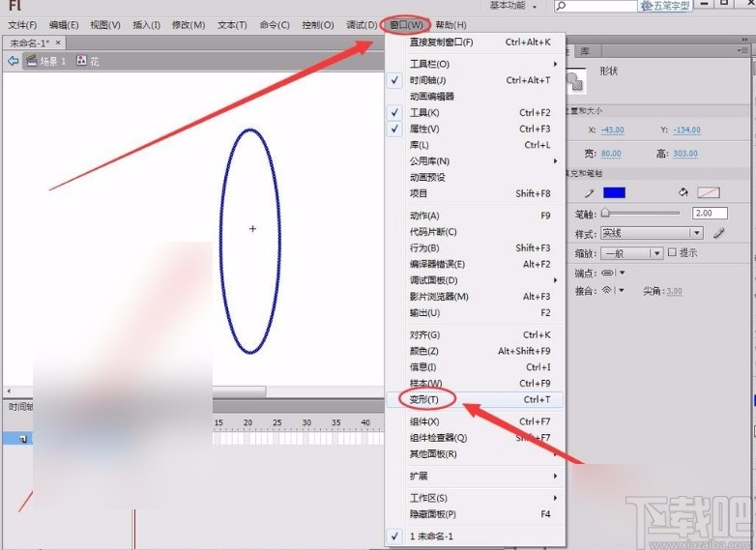
Task: Click the width value 80.00
Action: coord(611,154)
